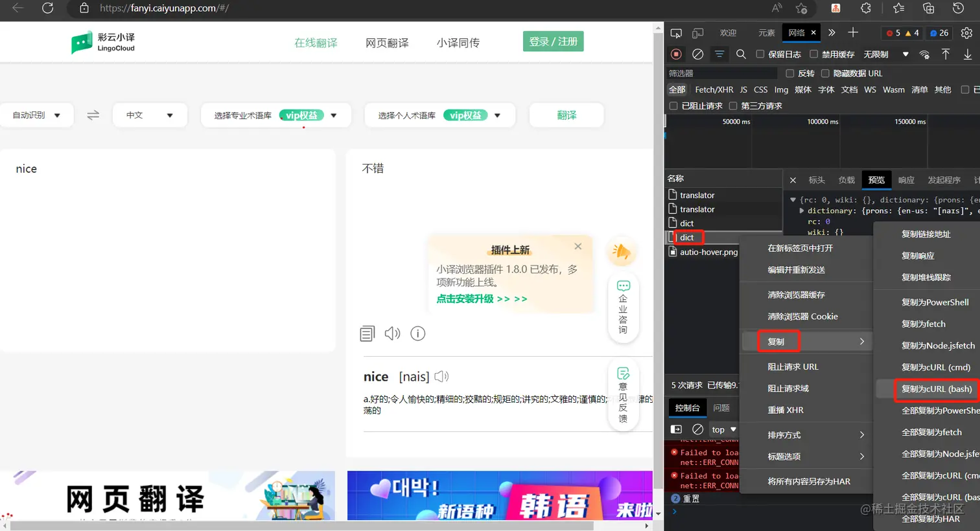
Task: Play translation audio with the speaker icon
Action: (392, 333)
